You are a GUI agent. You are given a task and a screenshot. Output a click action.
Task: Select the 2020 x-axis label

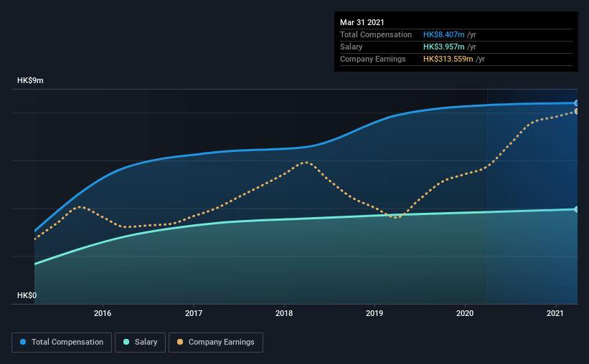[x=465, y=313]
